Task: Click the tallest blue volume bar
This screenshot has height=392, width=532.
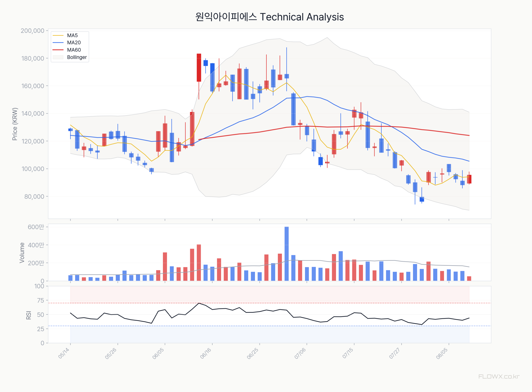Action: click(287, 254)
